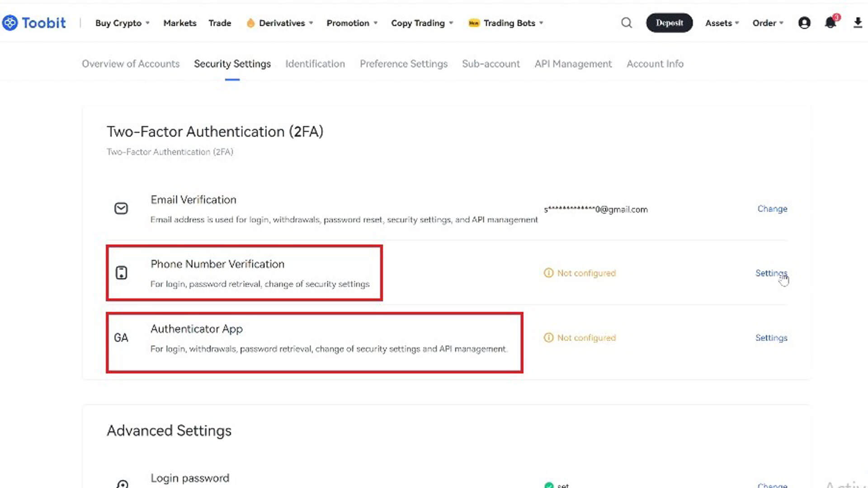The width and height of the screenshot is (868, 488).
Task: Click the Trading Bots new badge icon
Action: 474,23
